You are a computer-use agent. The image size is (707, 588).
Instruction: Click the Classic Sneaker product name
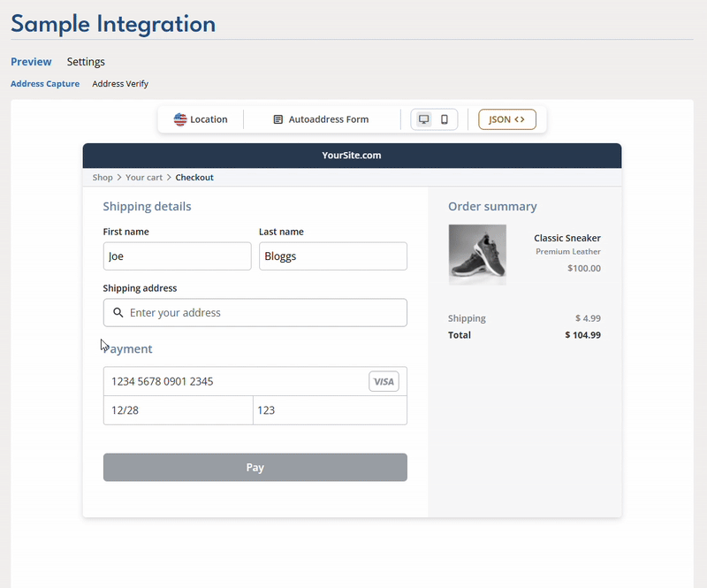(x=567, y=238)
